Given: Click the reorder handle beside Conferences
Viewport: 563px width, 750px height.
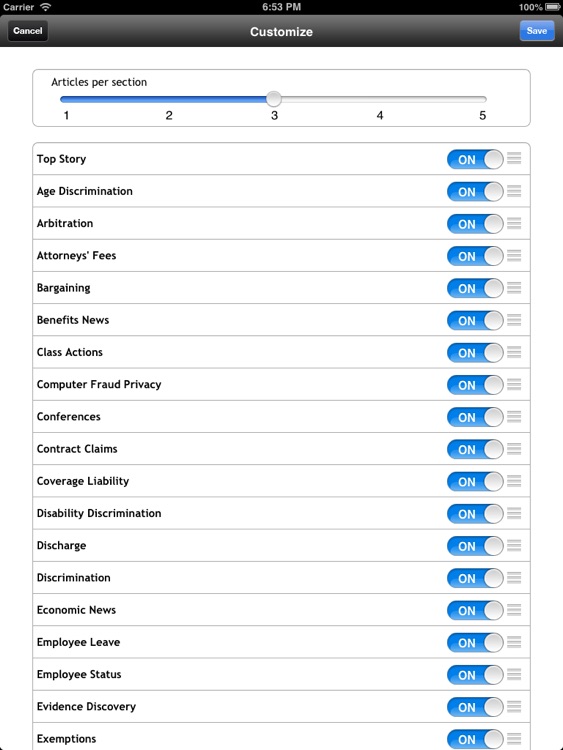Looking at the screenshot, I should pyautogui.click(x=514, y=416).
